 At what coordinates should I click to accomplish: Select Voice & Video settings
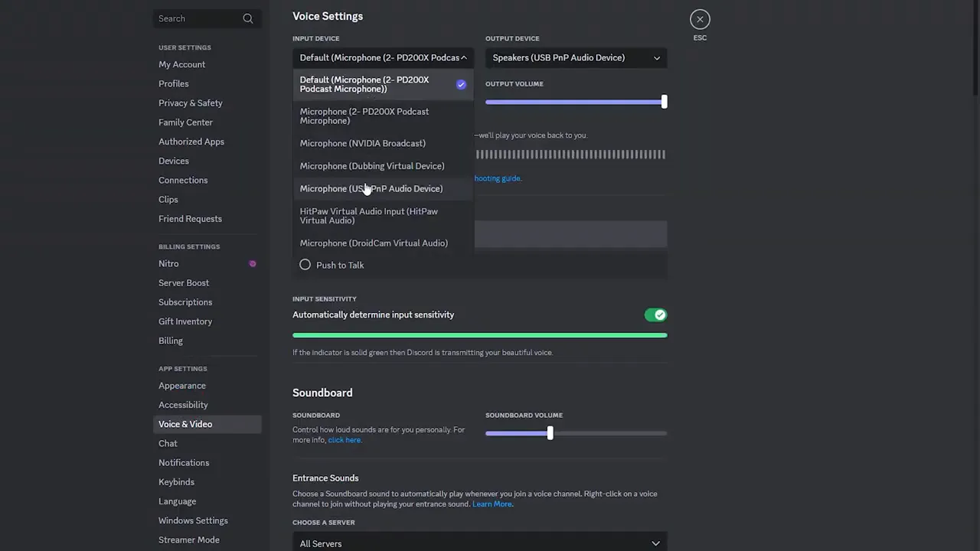click(x=207, y=424)
